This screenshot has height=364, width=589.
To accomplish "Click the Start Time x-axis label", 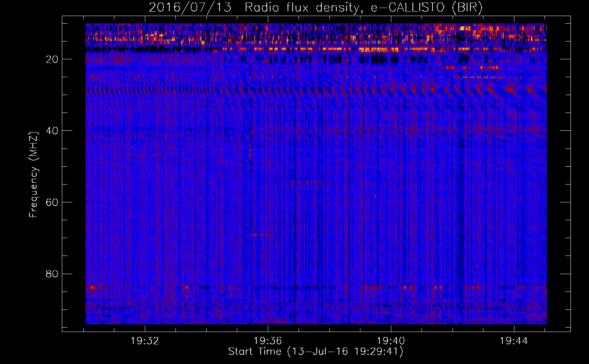I will (x=316, y=352).
